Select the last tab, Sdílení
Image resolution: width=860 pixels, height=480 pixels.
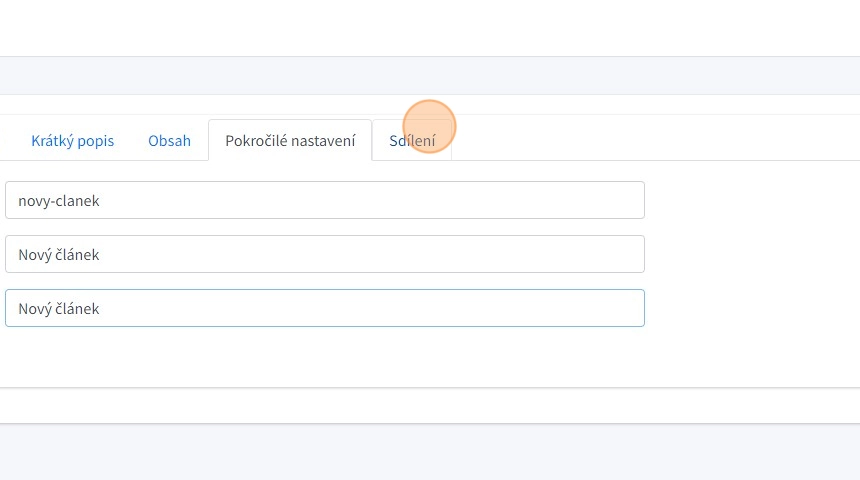coord(412,141)
